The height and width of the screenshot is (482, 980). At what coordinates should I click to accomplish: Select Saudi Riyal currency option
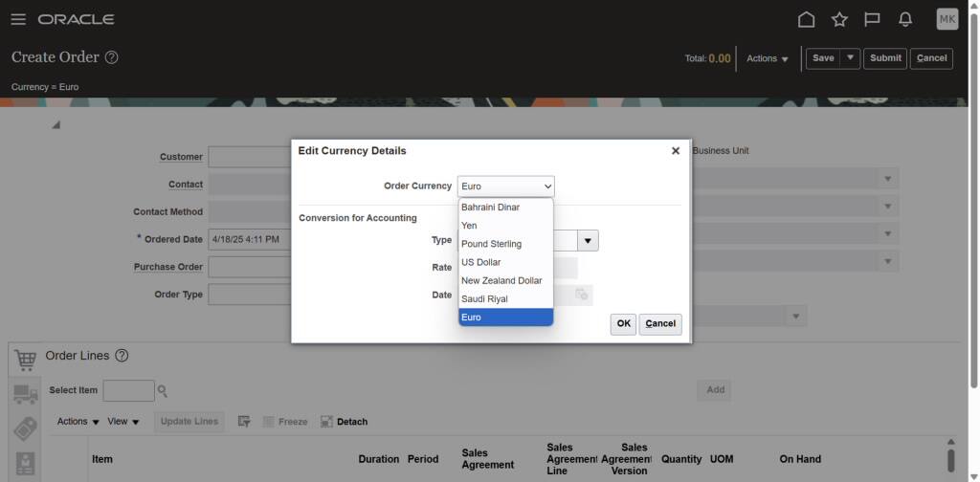pos(505,299)
